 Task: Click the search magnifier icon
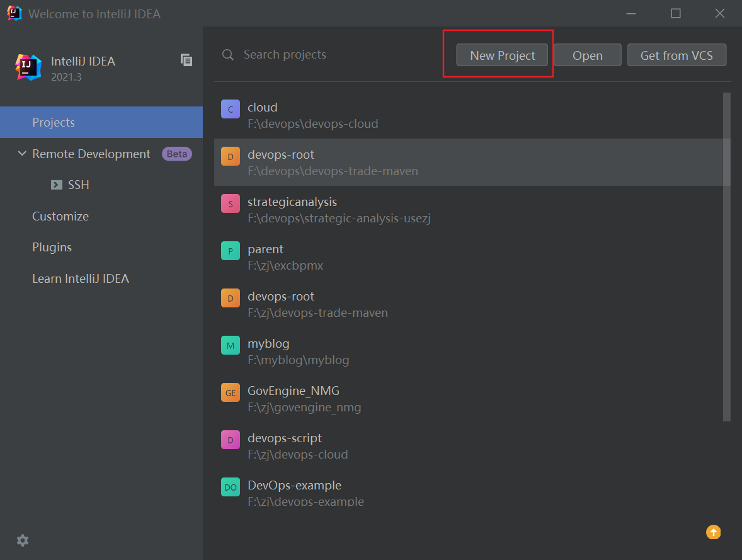click(228, 55)
